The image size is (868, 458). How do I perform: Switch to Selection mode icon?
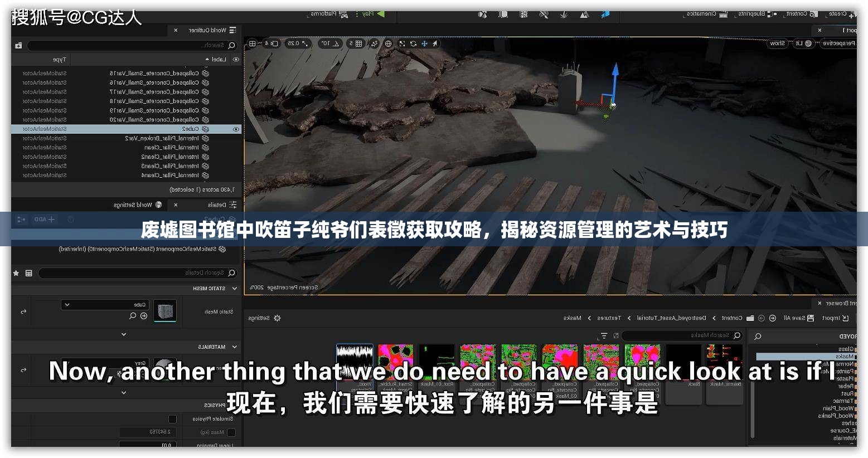pos(605,14)
